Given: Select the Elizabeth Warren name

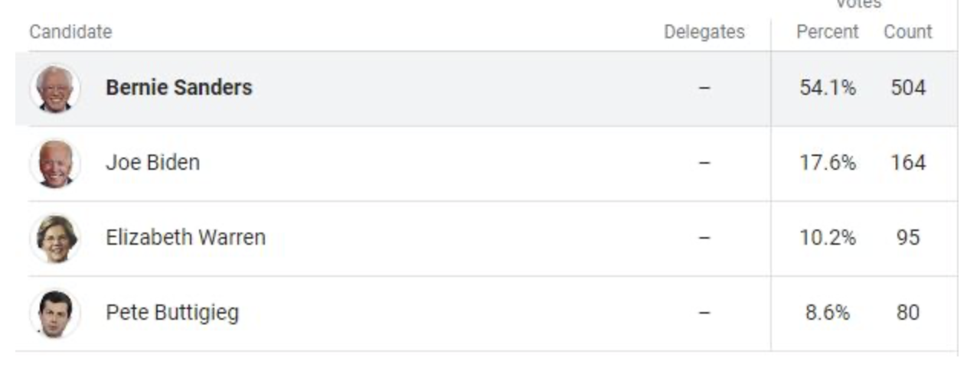Looking at the screenshot, I should click(x=185, y=237).
